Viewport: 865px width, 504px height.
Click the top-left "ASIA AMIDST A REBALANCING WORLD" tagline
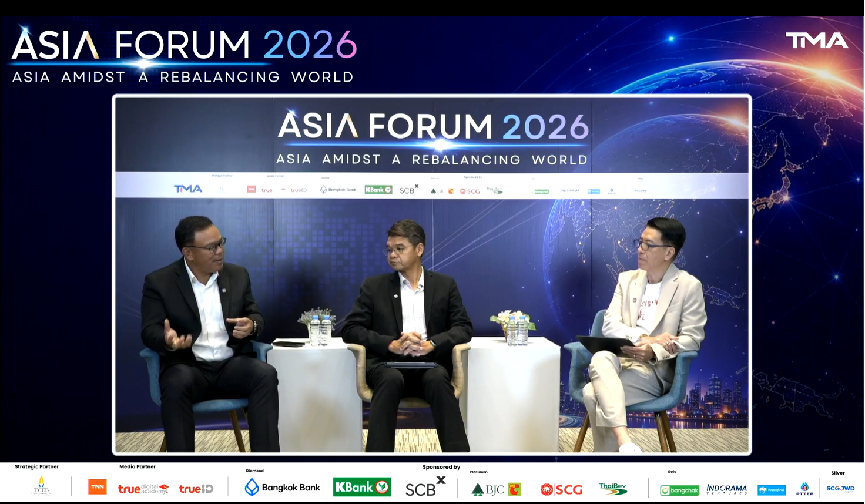(x=183, y=77)
